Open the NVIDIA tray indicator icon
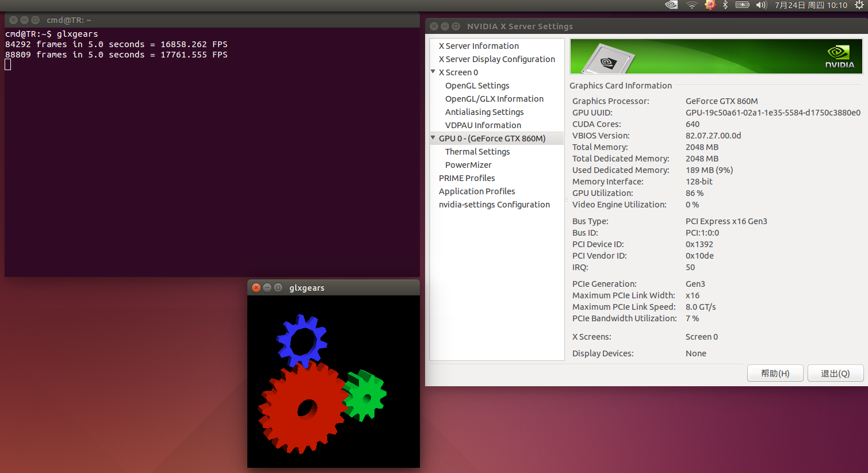 click(x=671, y=5)
